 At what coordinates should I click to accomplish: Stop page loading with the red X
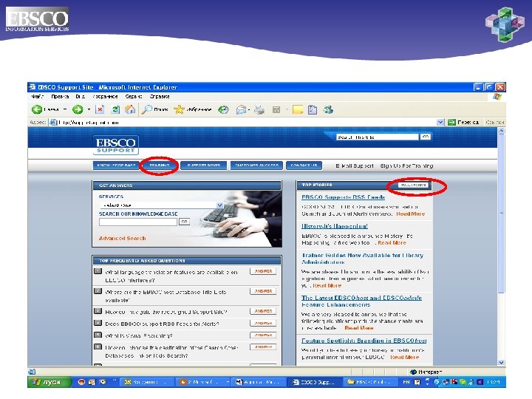click(100, 109)
